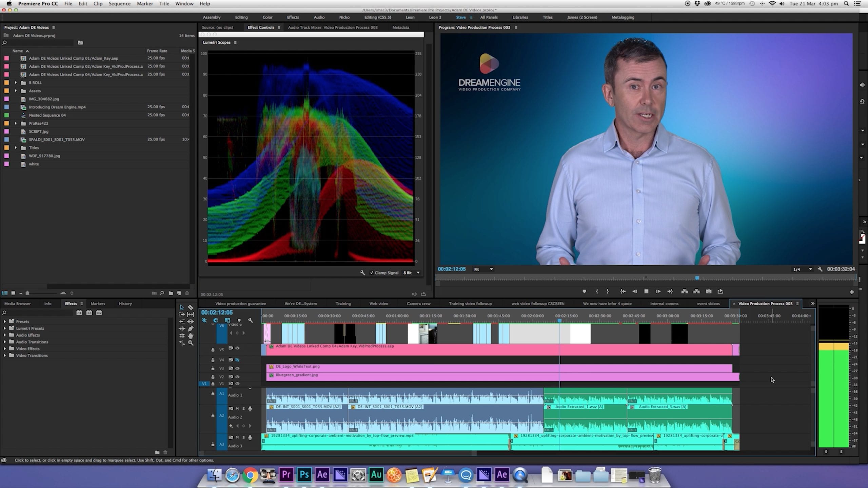Toggle snap magnet in timeline
Image resolution: width=868 pixels, height=488 pixels.
pyautogui.click(x=216, y=320)
